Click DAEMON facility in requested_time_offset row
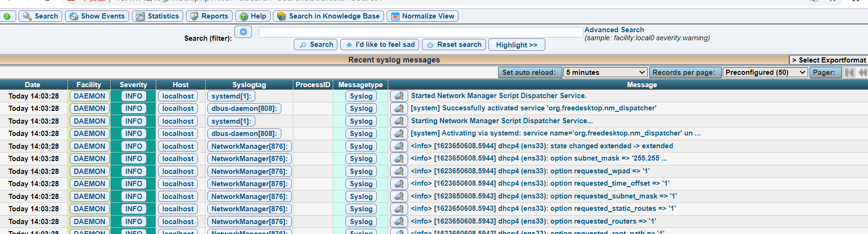Viewport: 868px width, 234px height. click(90, 184)
